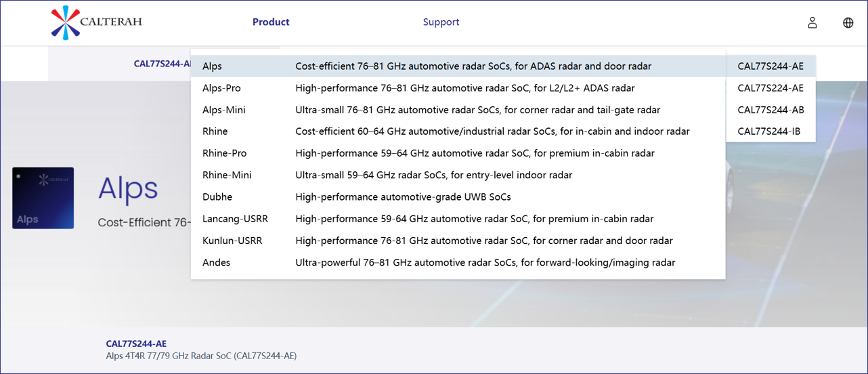The width and height of the screenshot is (868, 374).
Task: Select Dubhe UWB SoCs entry
Action: [458, 196]
